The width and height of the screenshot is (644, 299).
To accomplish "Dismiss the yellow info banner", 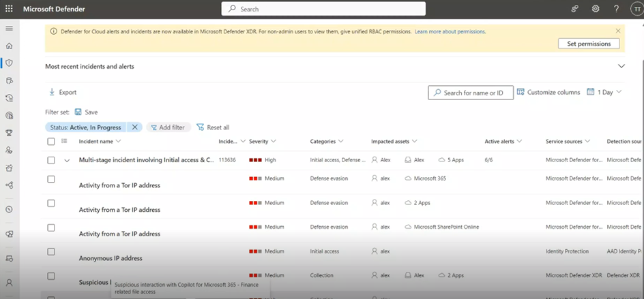I will [x=618, y=31].
